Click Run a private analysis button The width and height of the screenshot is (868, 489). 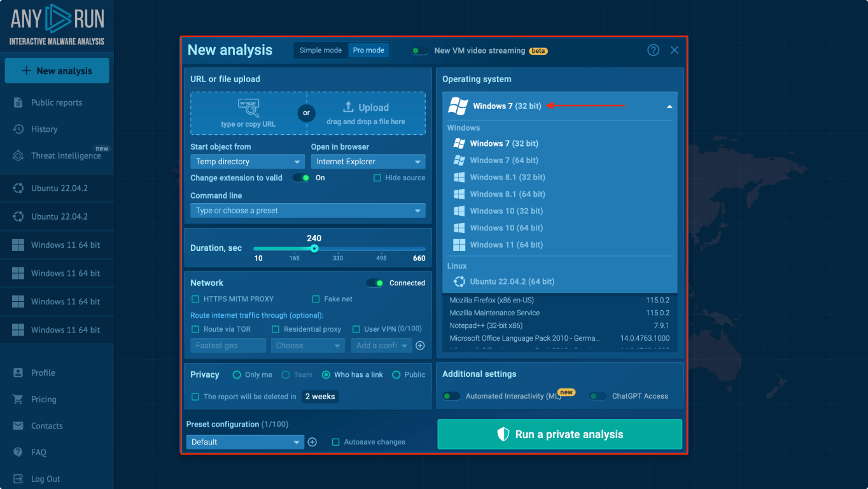(x=559, y=434)
